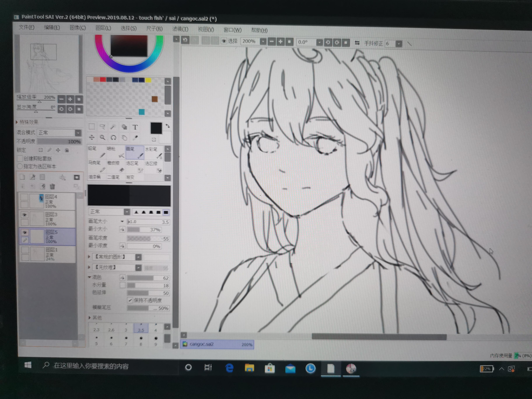532x399 pixels.
Task: Delete layer with trash icon
Action: (x=52, y=186)
